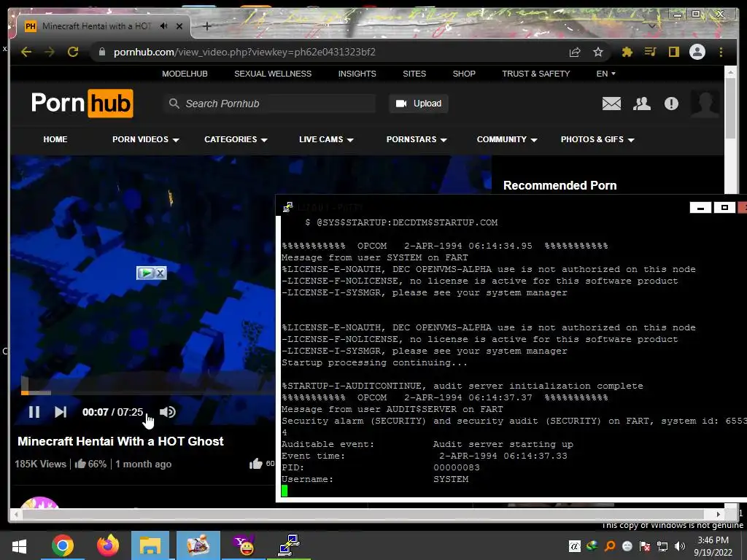
Task: Click the PuTTY window title icon
Action: pyautogui.click(x=287, y=207)
